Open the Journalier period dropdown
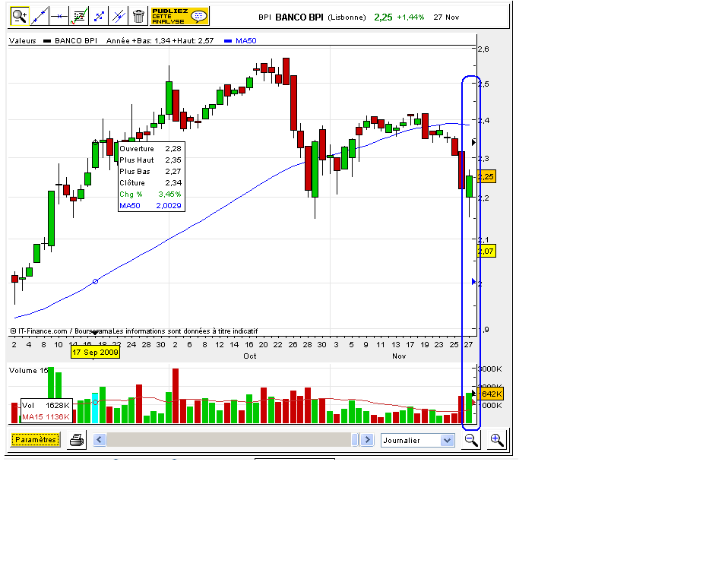Image resolution: width=728 pixels, height=579 pixels. (417, 440)
